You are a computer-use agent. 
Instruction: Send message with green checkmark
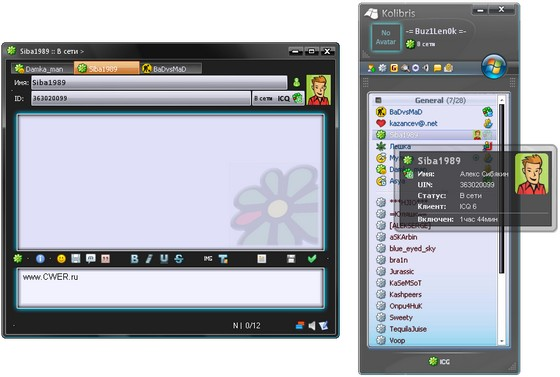click(x=312, y=258)
